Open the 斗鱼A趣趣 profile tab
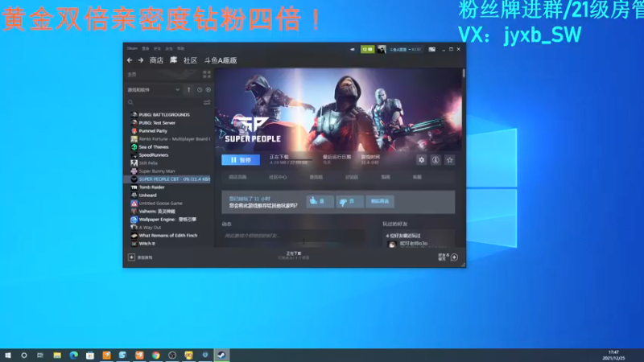The image size is (644, 362). (221, 60)
